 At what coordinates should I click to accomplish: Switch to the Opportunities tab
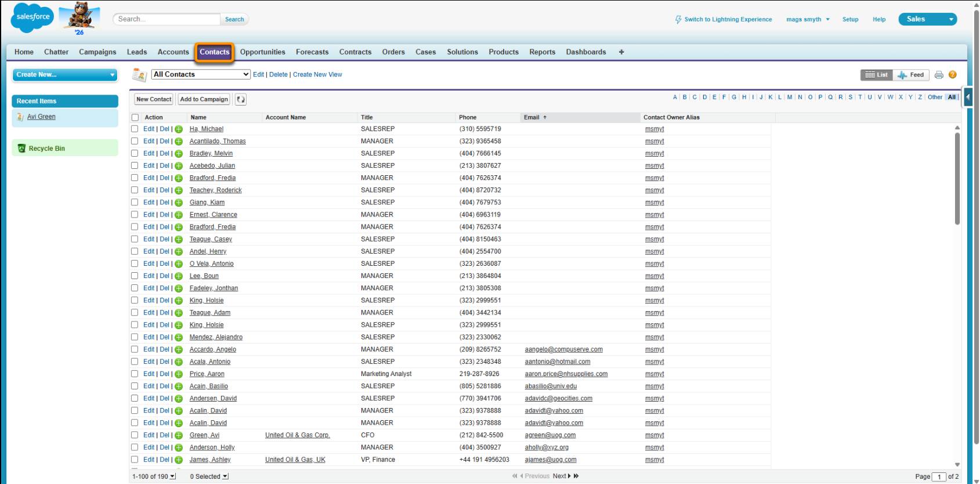[263, 52]
